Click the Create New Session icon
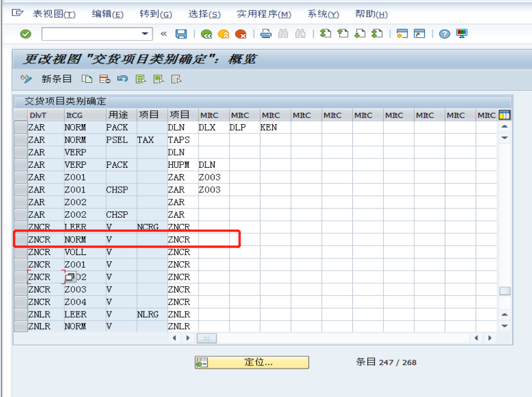 pyautogui.click(x=402, y=34)
